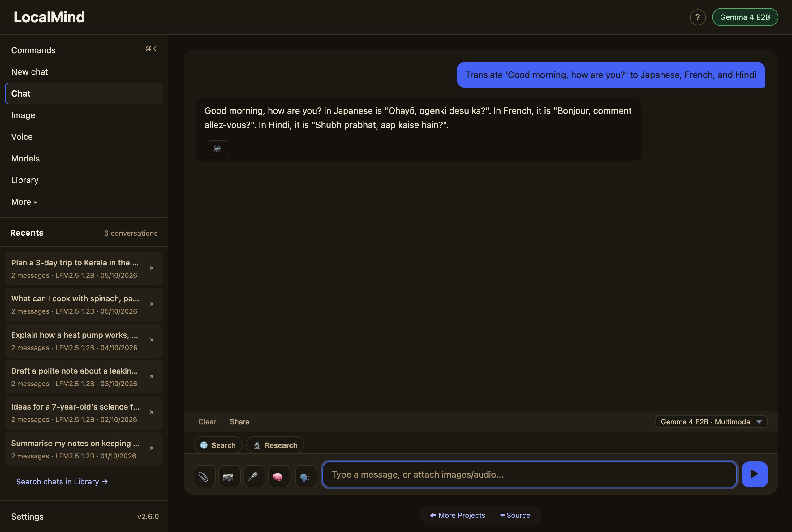The image size is (792, 532).
Task: Remove the spinach cooking conversation
Action: (152, 304)
